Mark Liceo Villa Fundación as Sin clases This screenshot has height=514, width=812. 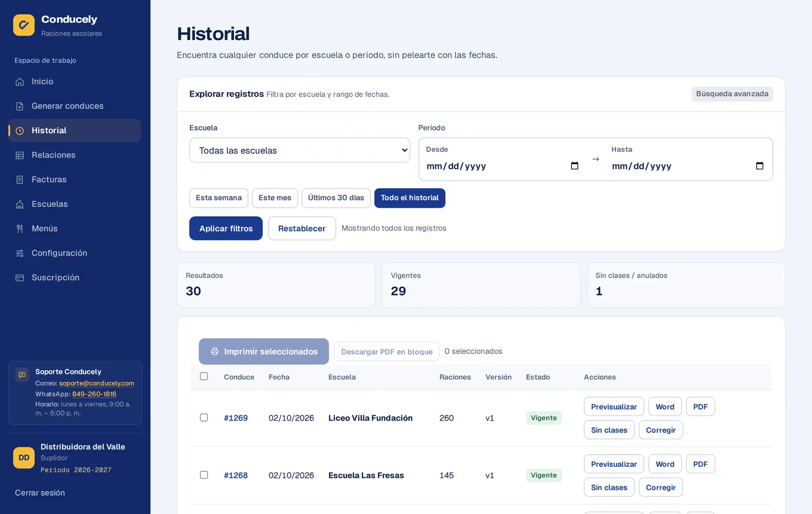tap(609, 430)
